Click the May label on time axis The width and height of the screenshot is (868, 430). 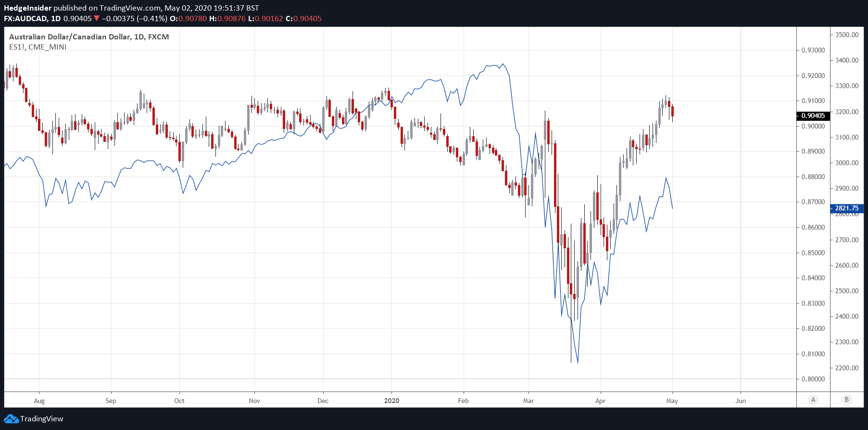pyautogui.click(x=672, y=401)
